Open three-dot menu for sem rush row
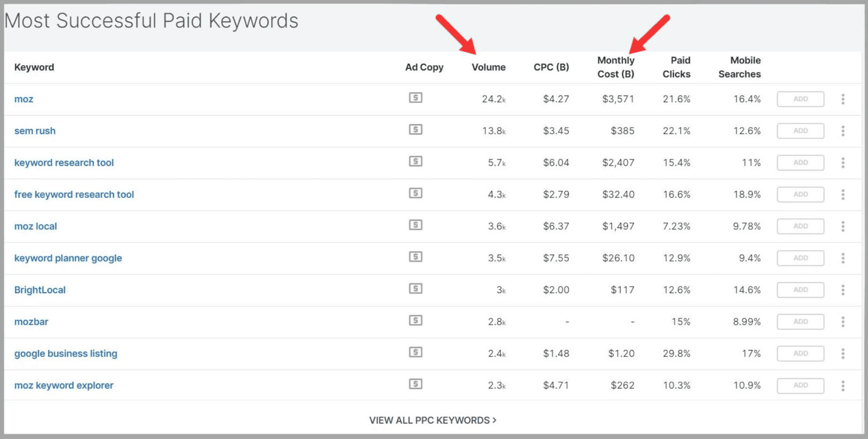The height and width of the screenshot is (439, 868). 843,131
